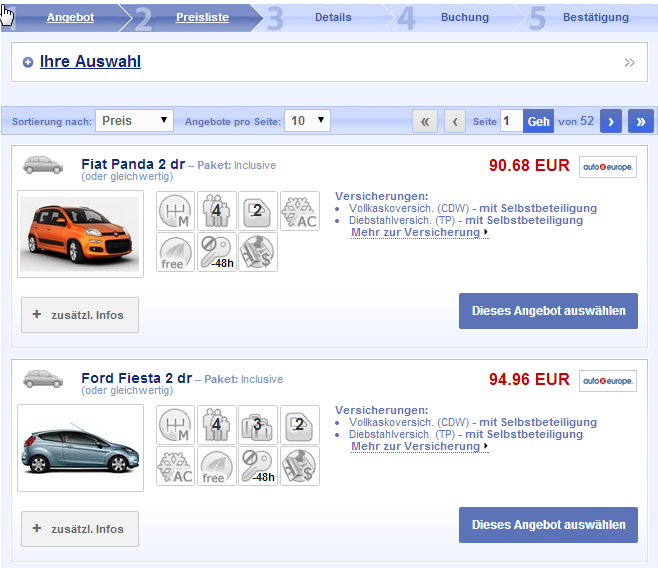Screen dimensions: 658x568
Task: Click the auto europe logo on Fiat Panda offer
Action: point(608,167)
